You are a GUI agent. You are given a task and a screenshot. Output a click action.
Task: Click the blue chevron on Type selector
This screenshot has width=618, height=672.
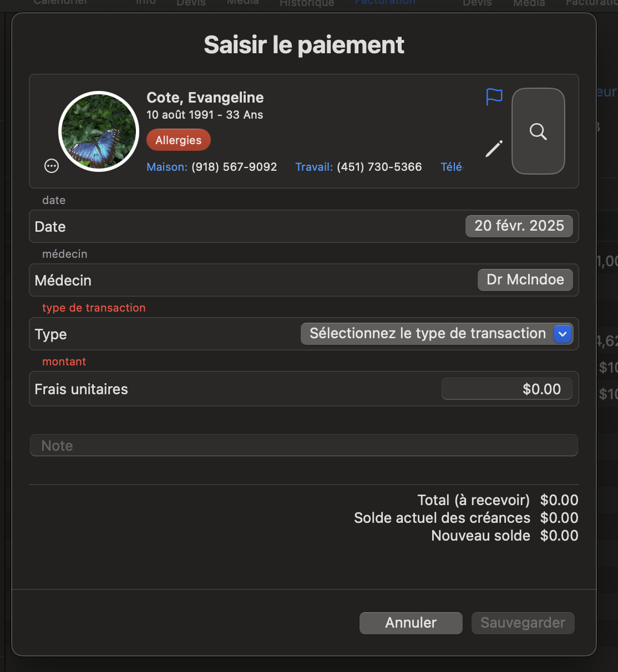(563, 334)
